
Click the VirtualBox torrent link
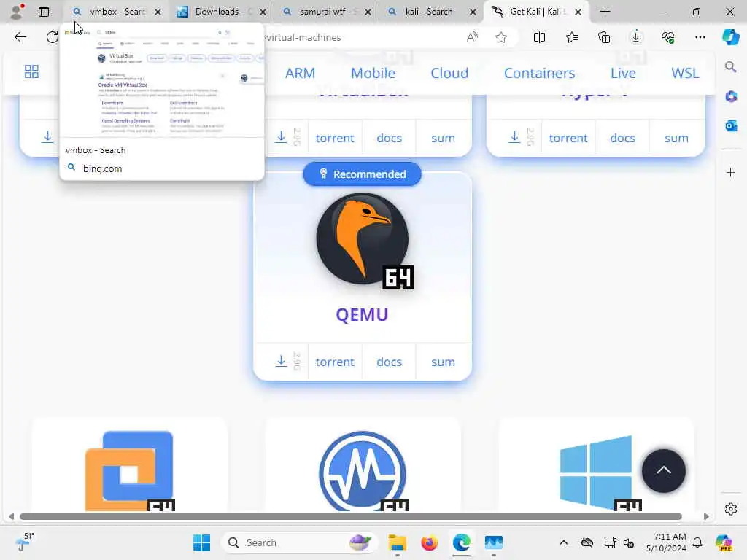tap(335, 138)
